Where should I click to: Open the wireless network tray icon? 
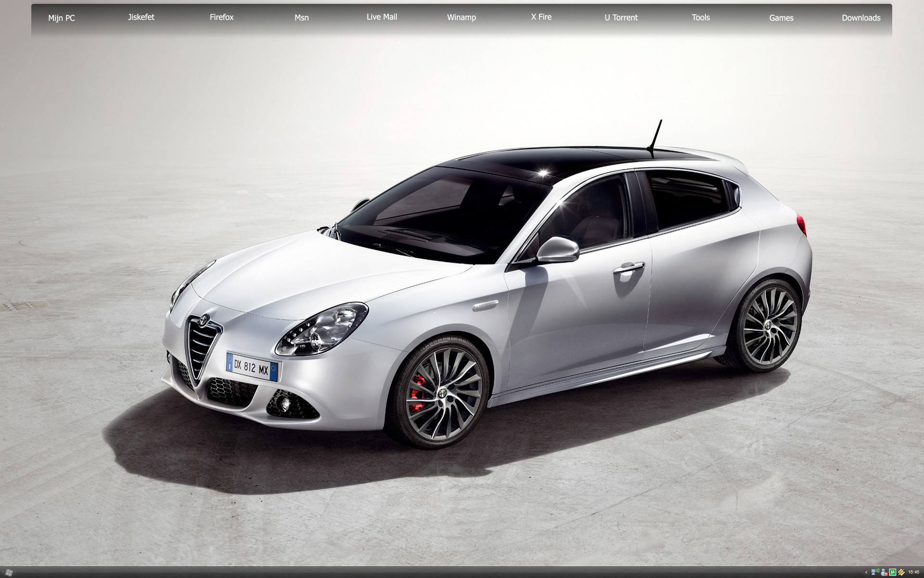875,572
